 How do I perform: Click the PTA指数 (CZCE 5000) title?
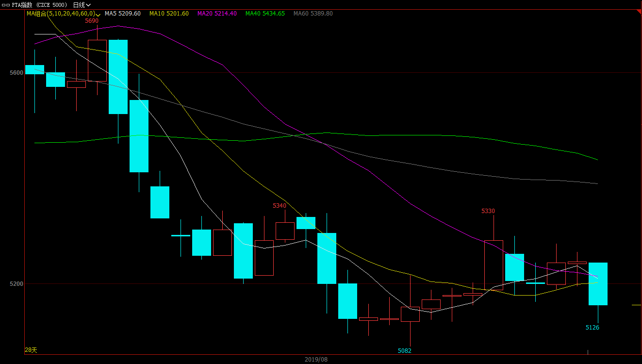pos(40,5)
